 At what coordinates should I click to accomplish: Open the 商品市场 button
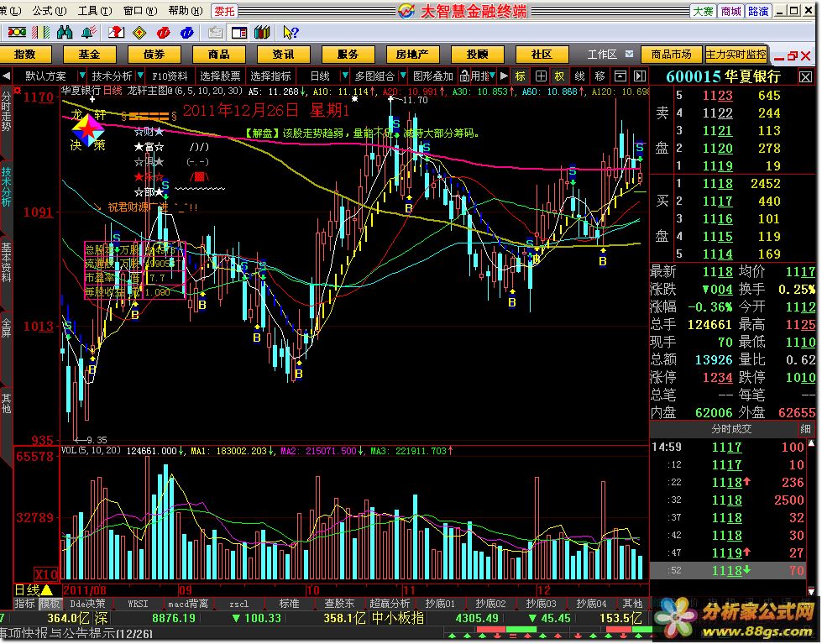[x=671, y=54]
